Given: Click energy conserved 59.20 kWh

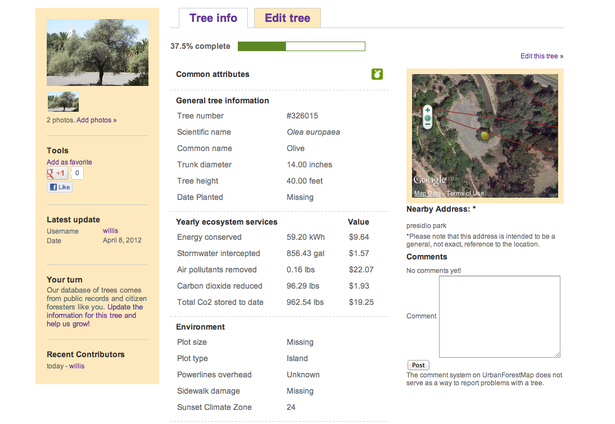Looking at the screenshot, I should (306, 237).
